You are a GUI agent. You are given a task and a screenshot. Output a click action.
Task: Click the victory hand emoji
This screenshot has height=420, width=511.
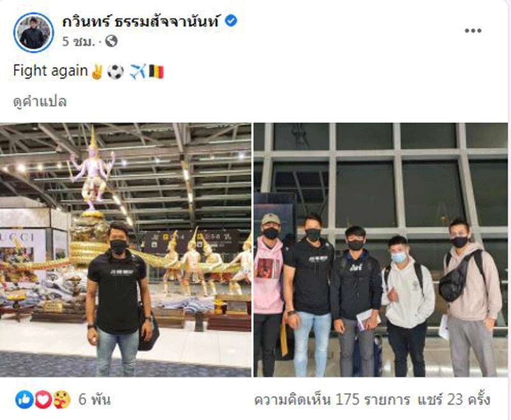pos(97,71)
